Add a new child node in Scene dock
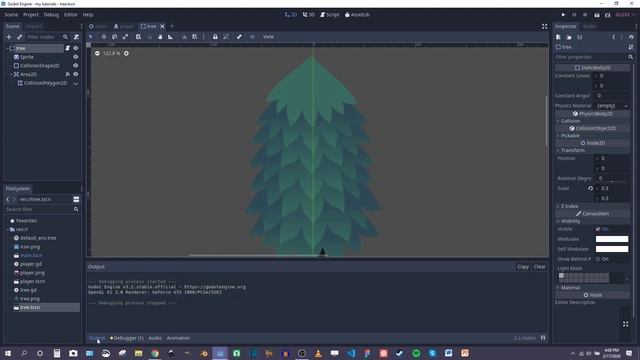This screenshot has height=360, width=640. pos(9,37)
